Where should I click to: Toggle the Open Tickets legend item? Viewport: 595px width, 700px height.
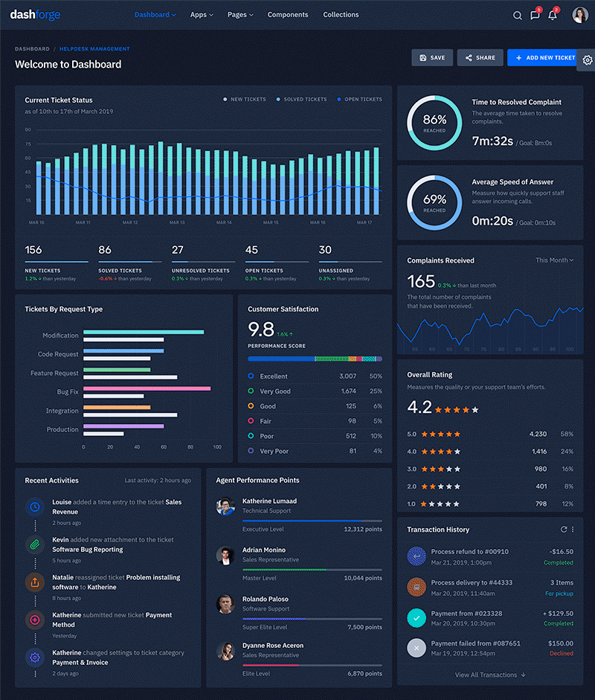click(359, 99)
